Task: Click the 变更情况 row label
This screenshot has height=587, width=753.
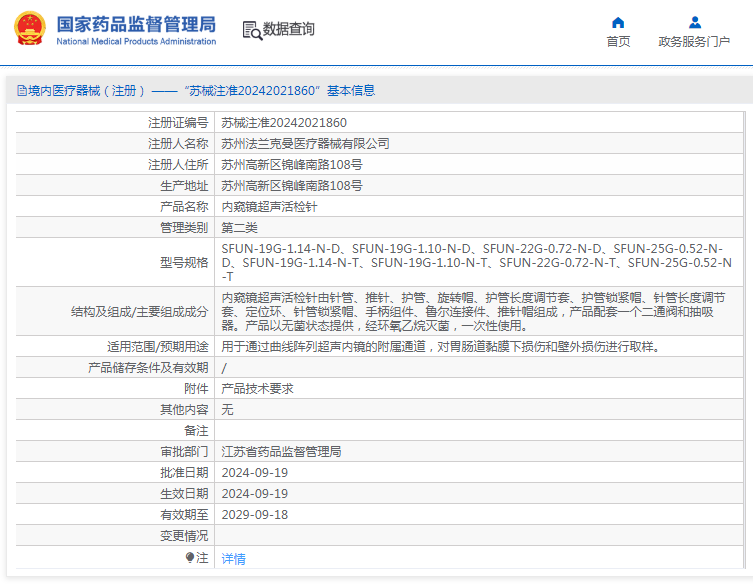Action: click(184, 536)
